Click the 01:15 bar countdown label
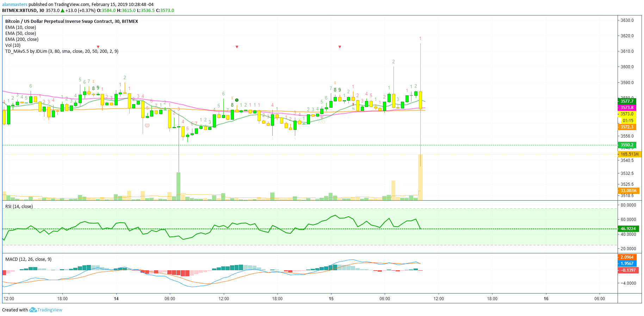644x316 pixels. 627,121
